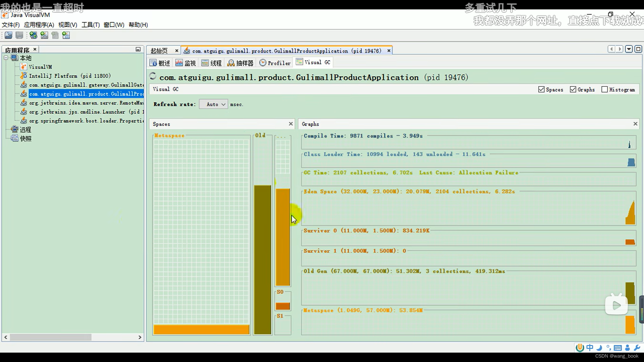Select the idea maven server RemoteMaven entry

tap(86, 103)
